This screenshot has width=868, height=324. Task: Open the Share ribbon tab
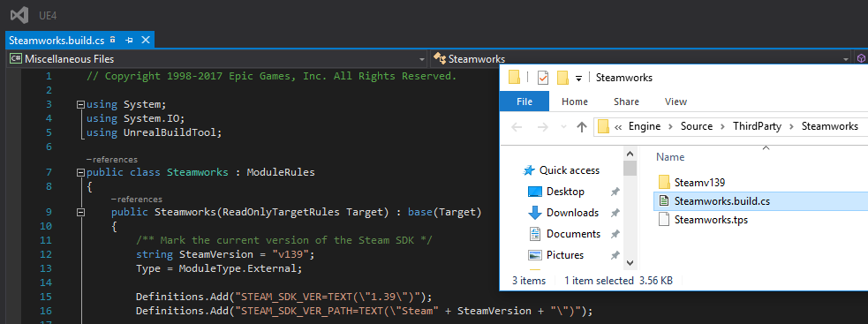626,102
